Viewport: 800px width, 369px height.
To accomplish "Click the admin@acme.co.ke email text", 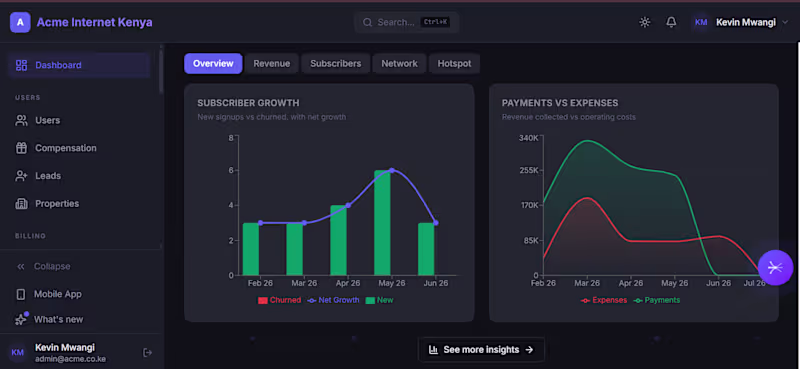I will (70, 359).
